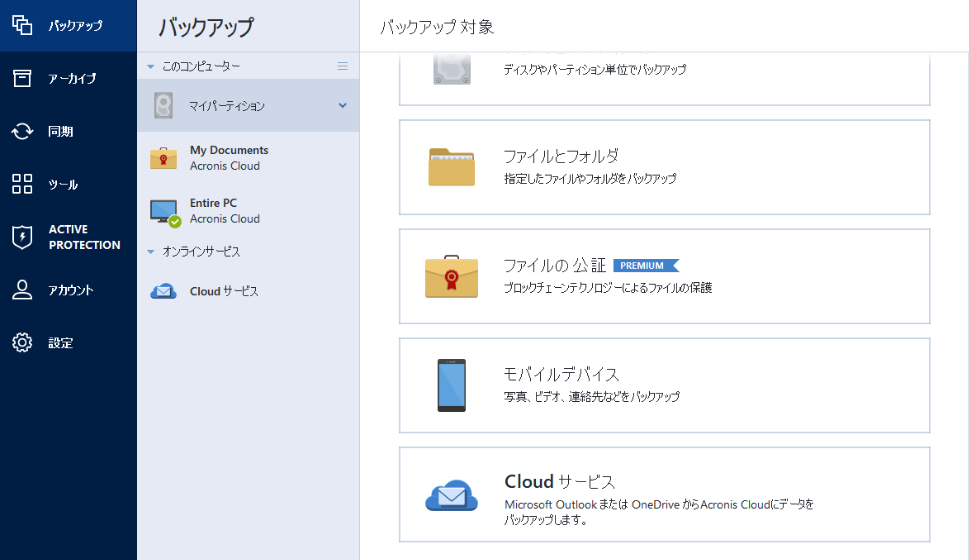Open ACTIVE PROTECTION section
This screenshot has width=969, height=560.
(68, 237)
